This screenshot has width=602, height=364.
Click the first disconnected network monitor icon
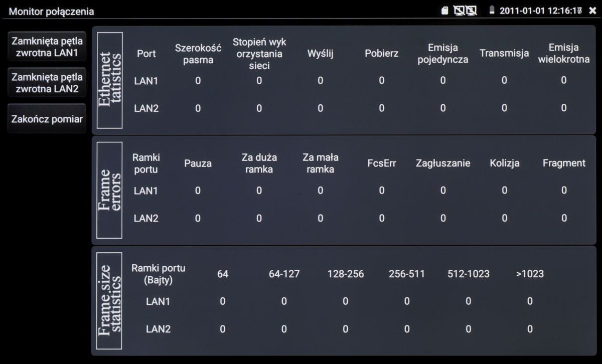[459, 11]
